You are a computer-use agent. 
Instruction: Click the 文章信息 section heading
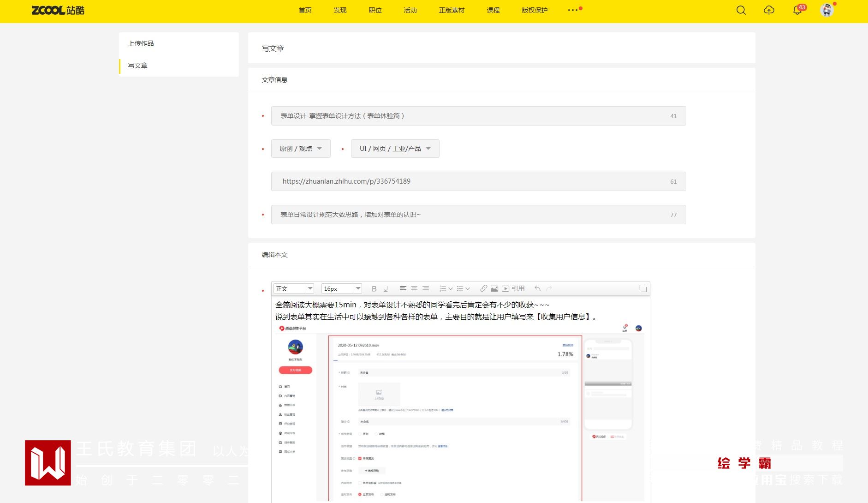click(274, 80)
